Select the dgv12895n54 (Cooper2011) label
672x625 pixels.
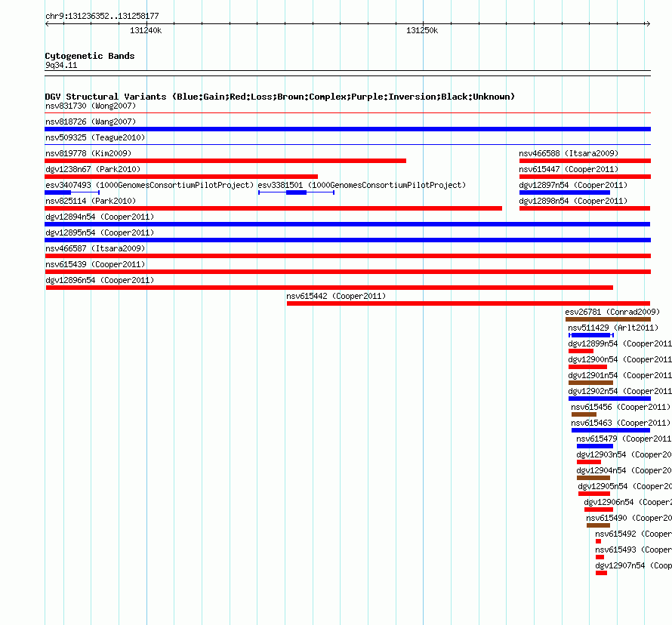(x=100, y=232)
